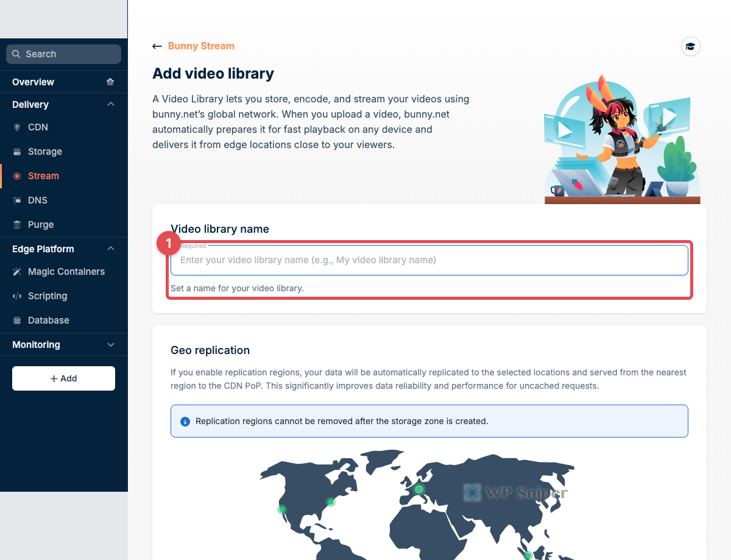
Task: Click the search magnifier icon in sidebar
Action: [x=16, y=54]
